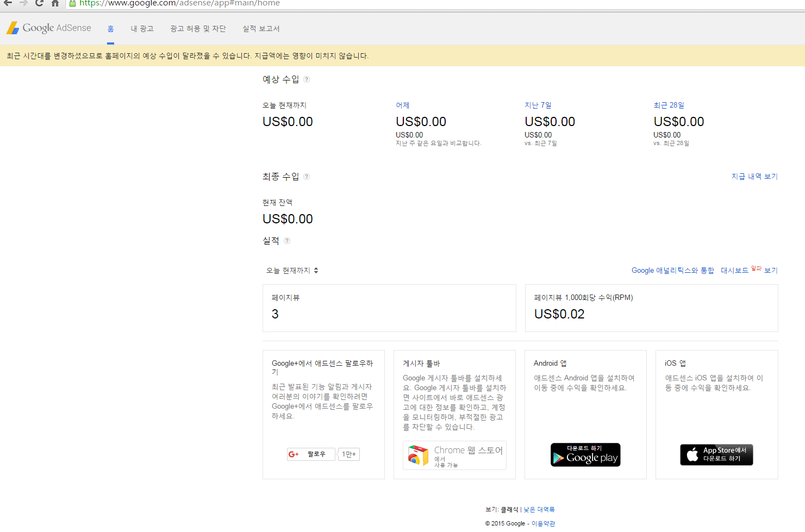Switch to the 내 광고 tab

tap(142, 29)
